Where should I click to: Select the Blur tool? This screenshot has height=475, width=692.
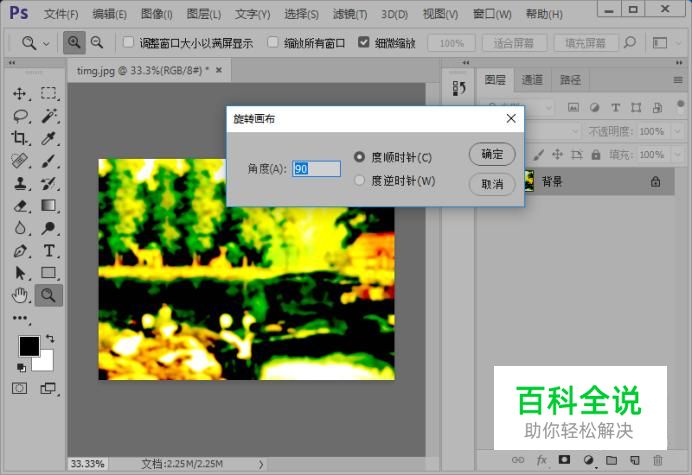20,228
